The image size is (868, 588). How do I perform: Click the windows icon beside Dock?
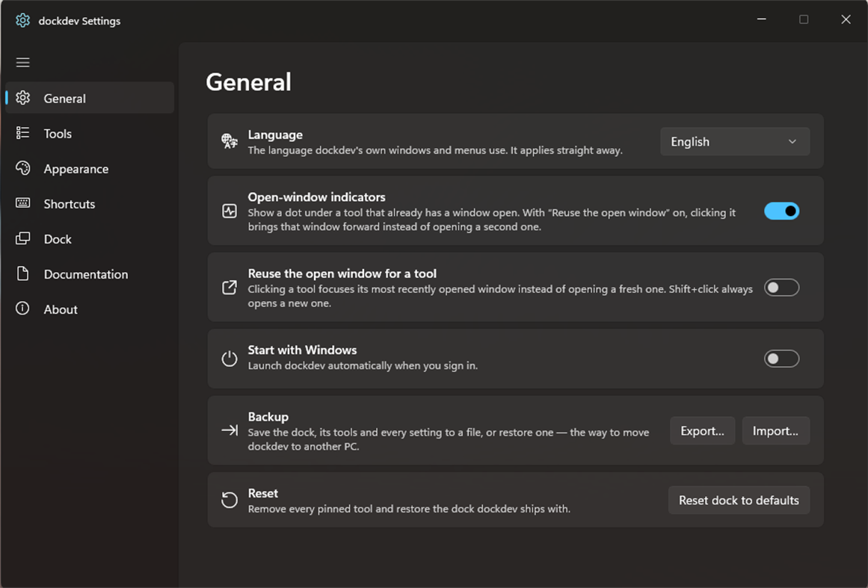22,238
